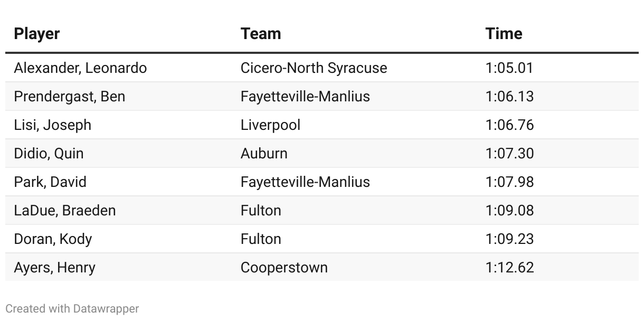
Task: Select the Park, David player cell
Action: pos(50,182)
